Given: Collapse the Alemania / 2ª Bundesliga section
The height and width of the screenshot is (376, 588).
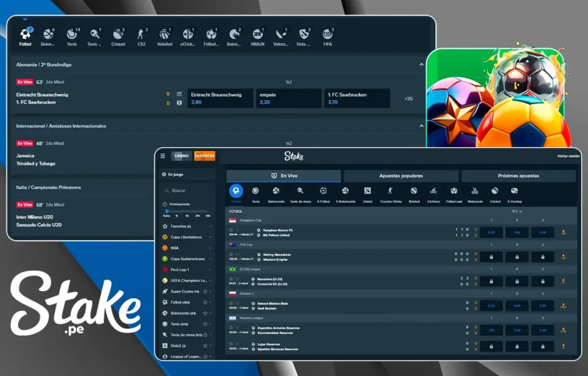Looking at the screenshot, I should (x=421, y=65).
